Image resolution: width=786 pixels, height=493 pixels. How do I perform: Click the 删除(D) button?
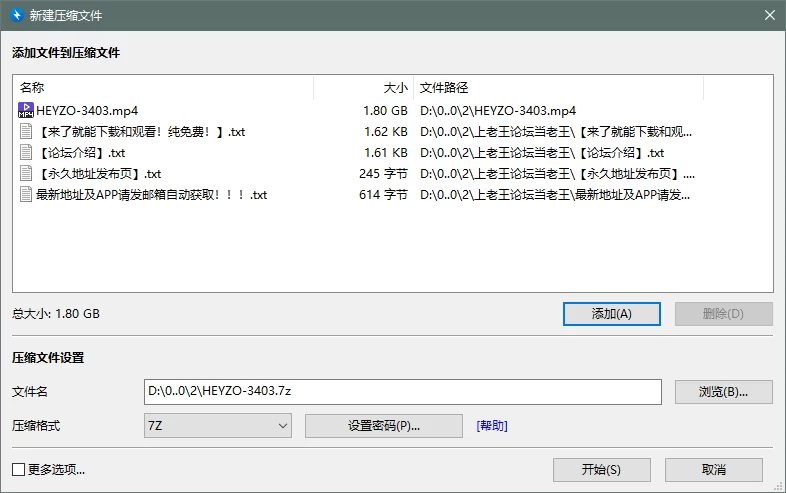click(723, 314)
